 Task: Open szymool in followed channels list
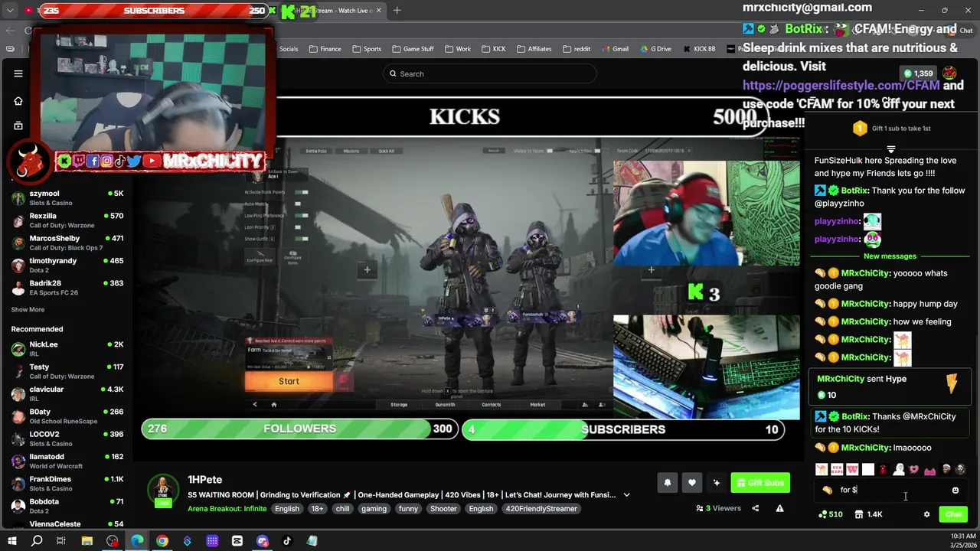pyautogui.click(x=67, y=198)
